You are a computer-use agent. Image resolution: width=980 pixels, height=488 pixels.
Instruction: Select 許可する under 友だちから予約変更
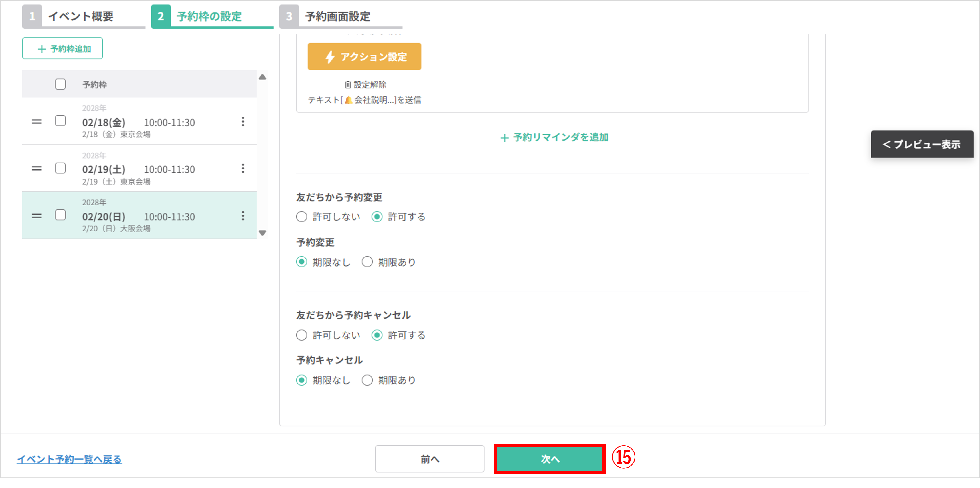377,217
